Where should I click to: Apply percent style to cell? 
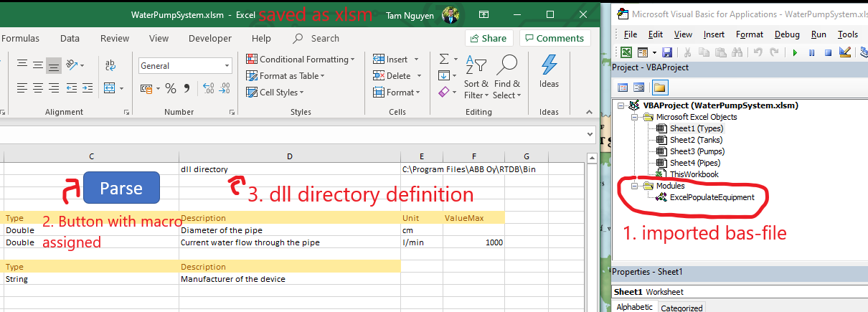coord(171,89)
